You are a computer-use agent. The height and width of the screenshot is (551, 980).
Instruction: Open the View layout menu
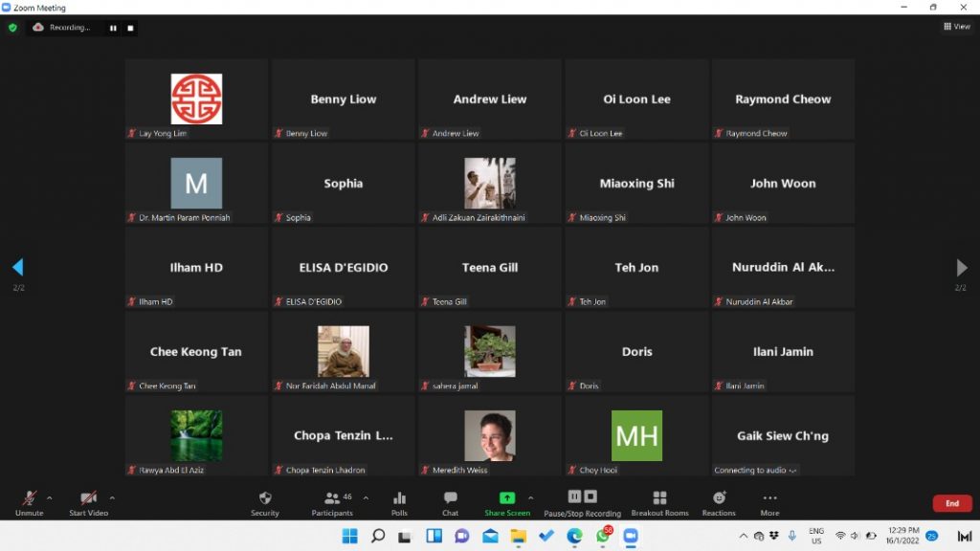(956, 27)
